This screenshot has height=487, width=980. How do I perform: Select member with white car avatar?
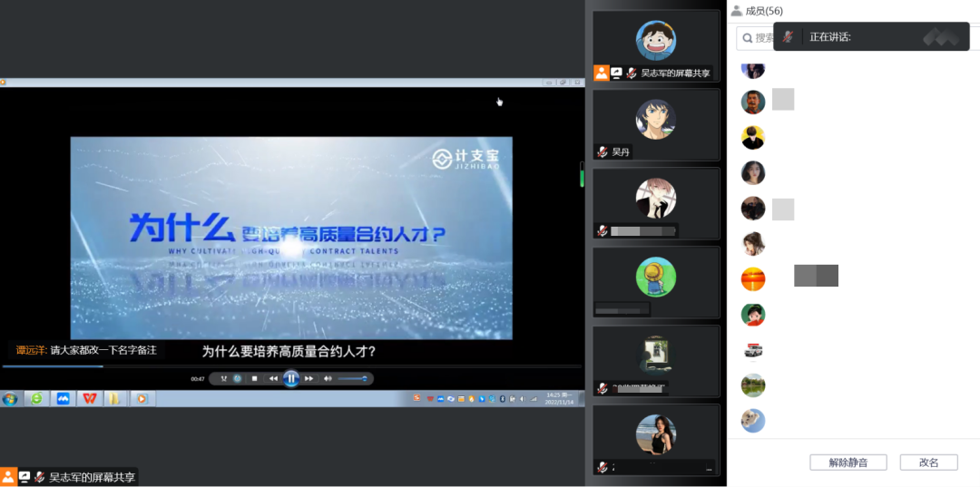[x=753, y=350]
